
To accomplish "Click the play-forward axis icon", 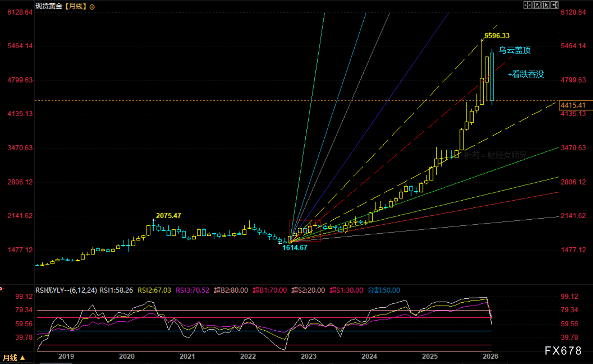I will 545,5.
